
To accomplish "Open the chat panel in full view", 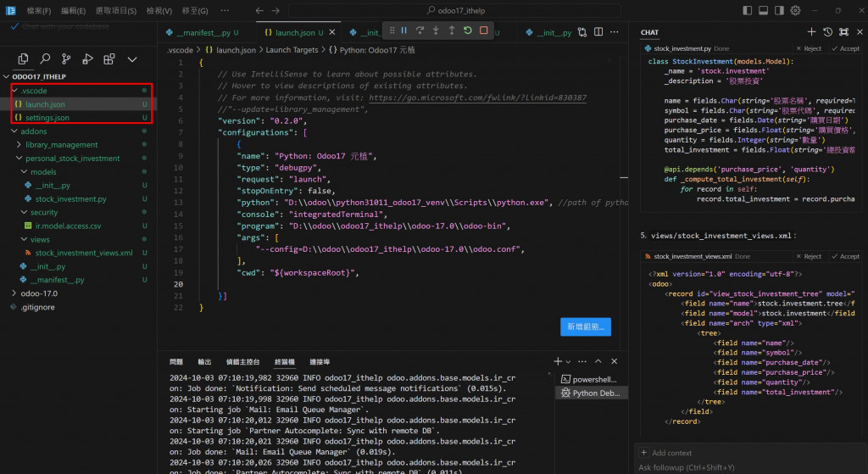I will pos(843,32).
